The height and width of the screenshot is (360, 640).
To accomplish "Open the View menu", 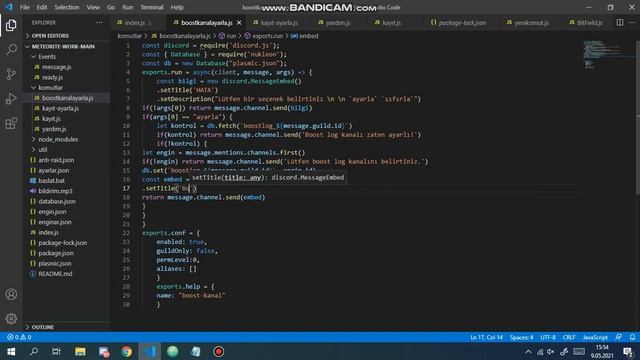I will 93,7.
